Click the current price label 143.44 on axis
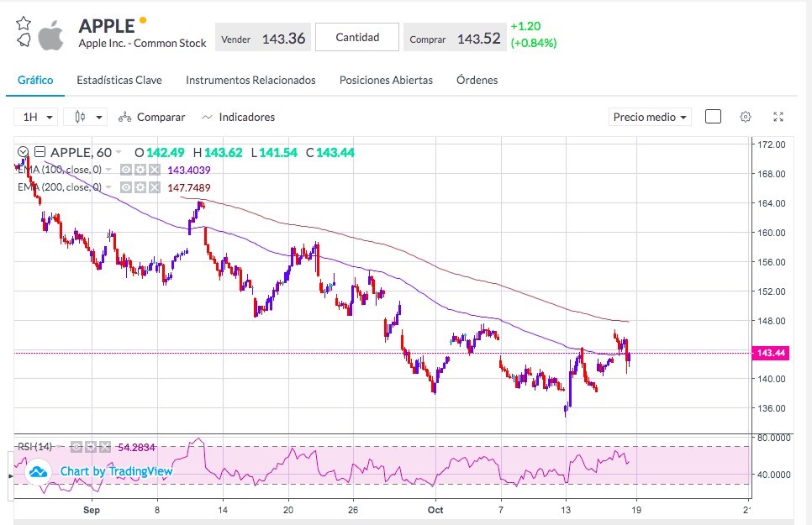Image resolution: width=812 pixels, height=525 pixels. pos(771,353)
